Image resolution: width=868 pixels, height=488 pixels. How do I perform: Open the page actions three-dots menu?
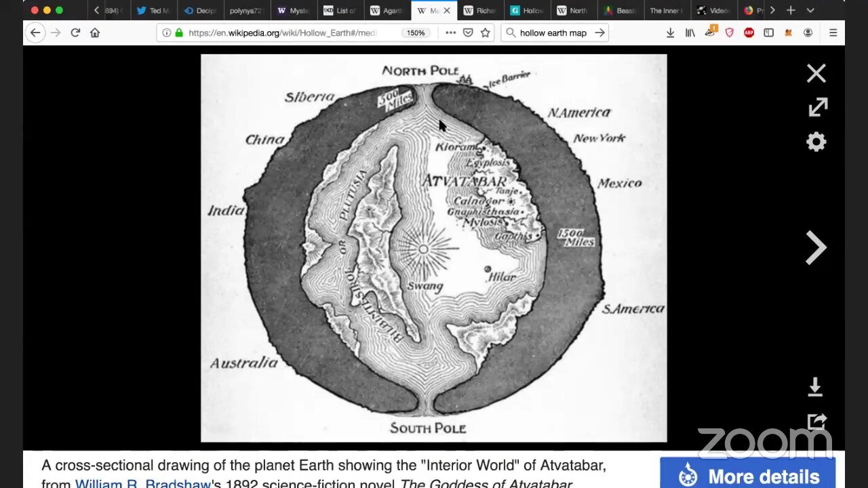pyautogui.click(x=450, y=33)
